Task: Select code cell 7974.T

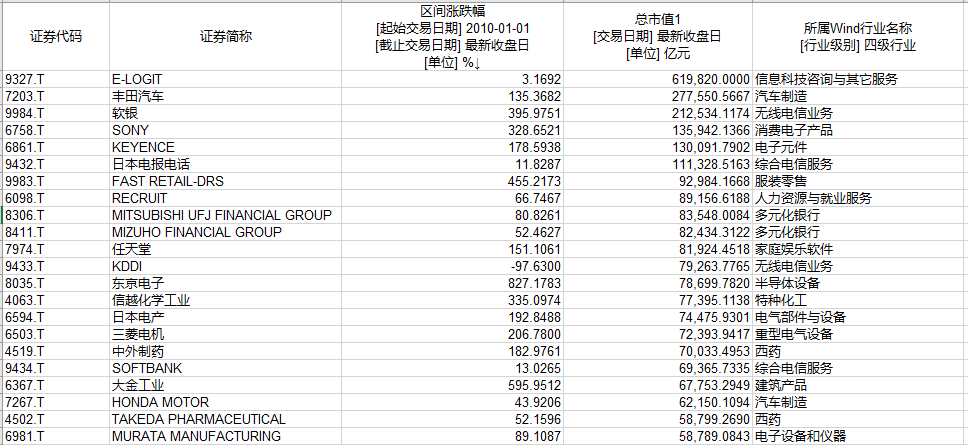Action: click(x=56, y=249)
